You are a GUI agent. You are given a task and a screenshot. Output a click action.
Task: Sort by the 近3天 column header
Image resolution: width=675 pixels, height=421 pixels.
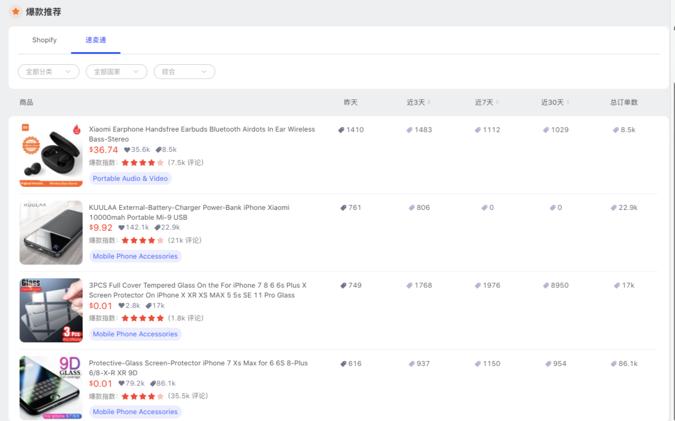click(x=417, y=102)
